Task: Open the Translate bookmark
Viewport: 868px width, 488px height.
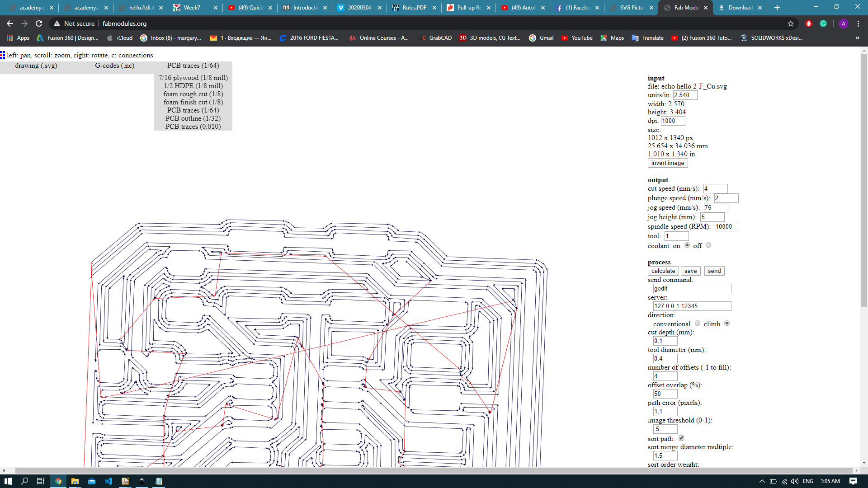Action: point(647,38)
